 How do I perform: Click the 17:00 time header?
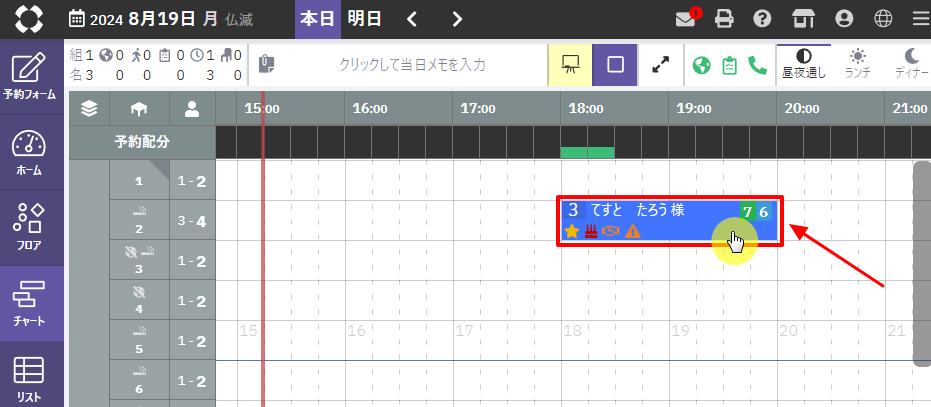click(x=478, y=109)
